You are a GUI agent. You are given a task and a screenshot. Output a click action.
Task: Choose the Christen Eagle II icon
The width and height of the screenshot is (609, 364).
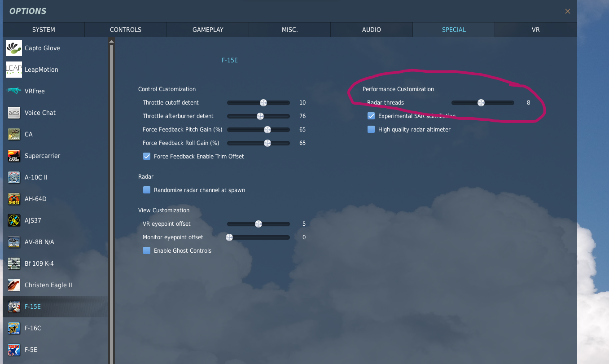(14, 285)
